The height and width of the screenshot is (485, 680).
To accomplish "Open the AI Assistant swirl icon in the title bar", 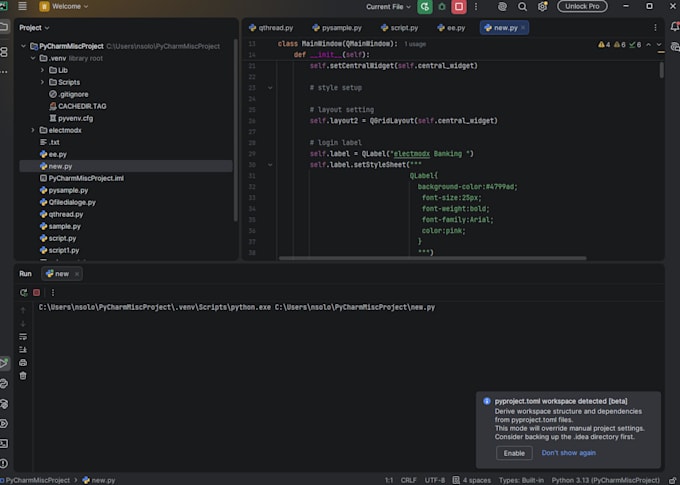I will (x=502, y=7).
